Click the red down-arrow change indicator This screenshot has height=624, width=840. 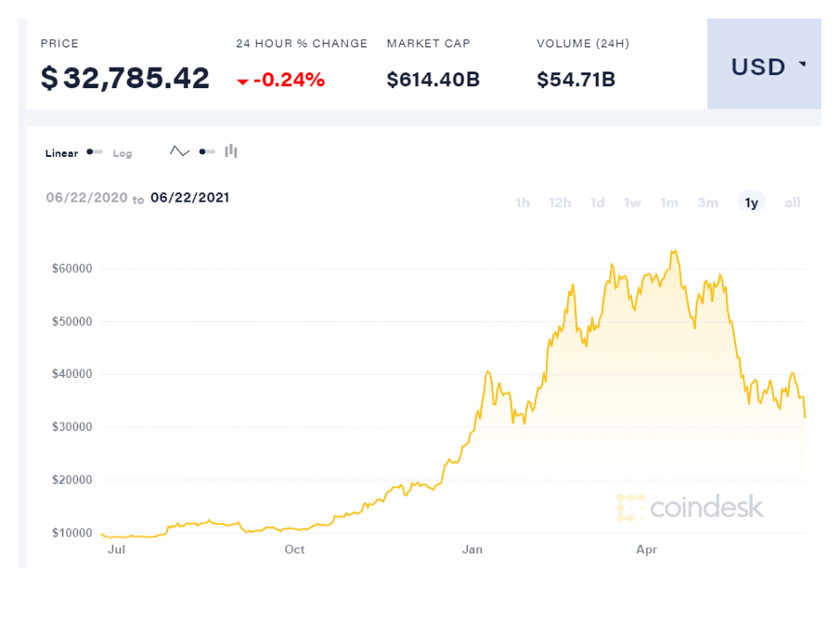pos(242,82)
